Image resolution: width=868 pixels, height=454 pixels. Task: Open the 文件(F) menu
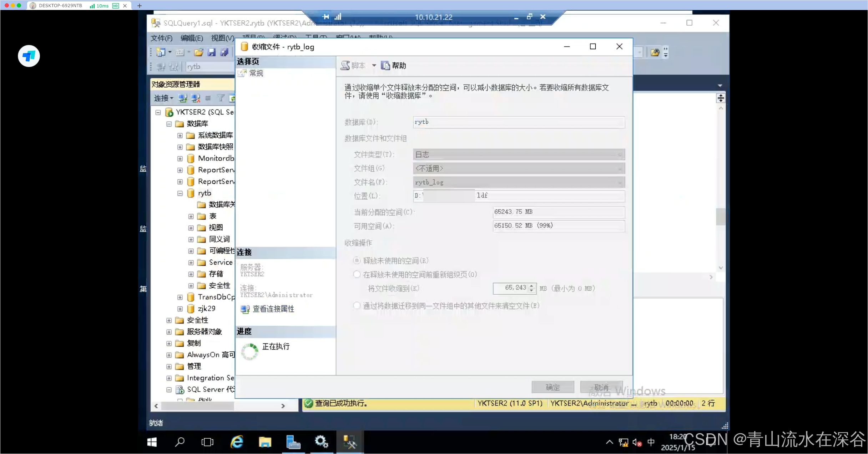point(161,38)
